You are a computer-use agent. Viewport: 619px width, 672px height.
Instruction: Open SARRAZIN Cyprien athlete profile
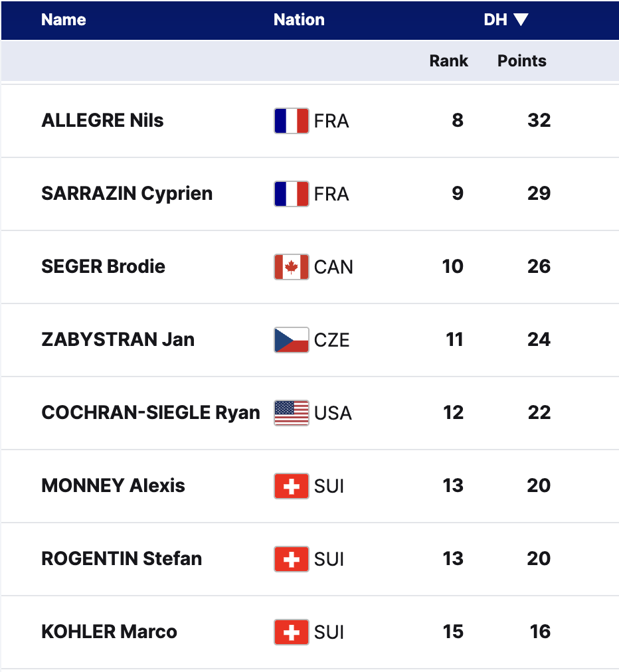[x=127, y=194]
